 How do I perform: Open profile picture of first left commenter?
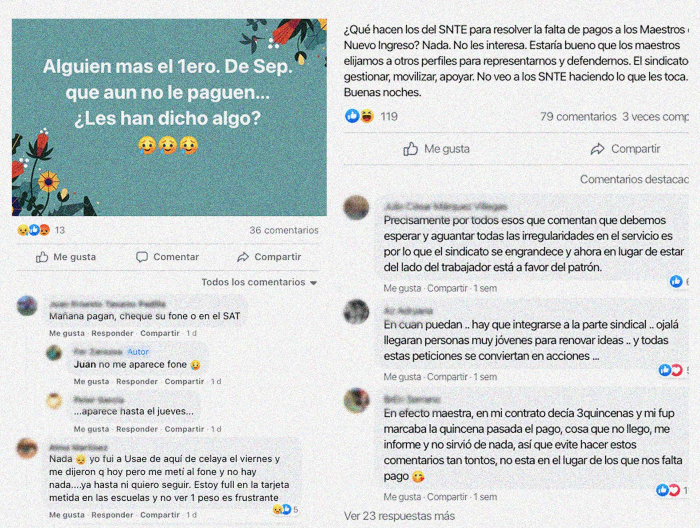click(27, 306)
